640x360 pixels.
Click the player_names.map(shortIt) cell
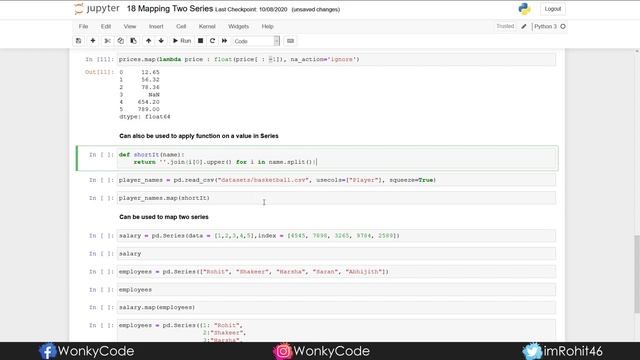[336, 198]
